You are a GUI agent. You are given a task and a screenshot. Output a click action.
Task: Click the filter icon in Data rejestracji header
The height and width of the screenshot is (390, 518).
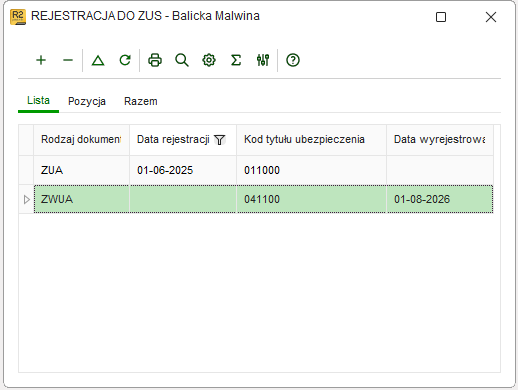[x=220, y=140]
